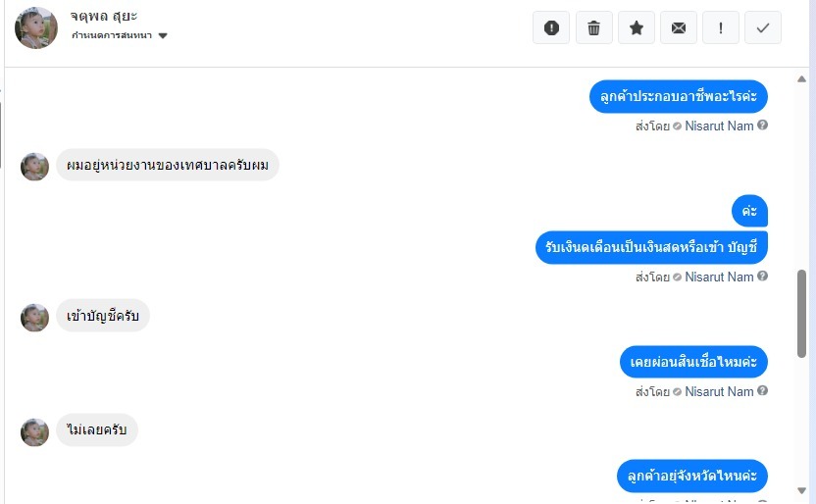The width and height of the screenshot is (816, 504).
Task: Select the ไม่เลยครับ reply bubble
Action: point(97,429)
